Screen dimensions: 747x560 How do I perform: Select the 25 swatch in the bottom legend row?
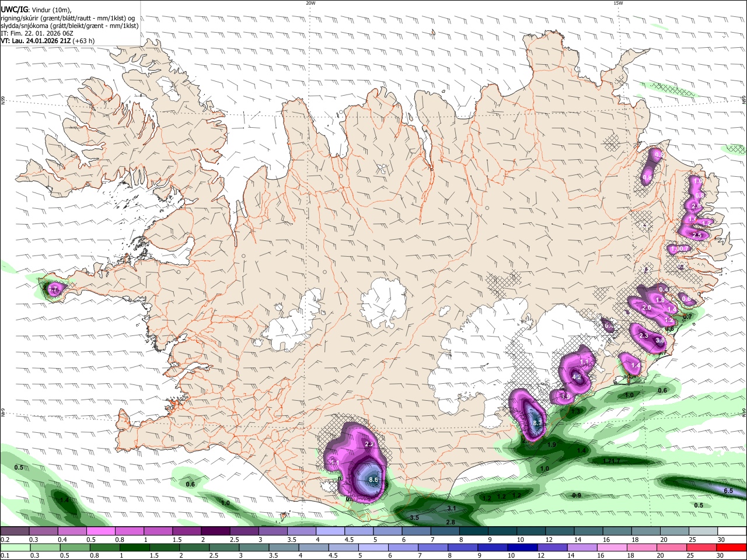coord(702,548)
